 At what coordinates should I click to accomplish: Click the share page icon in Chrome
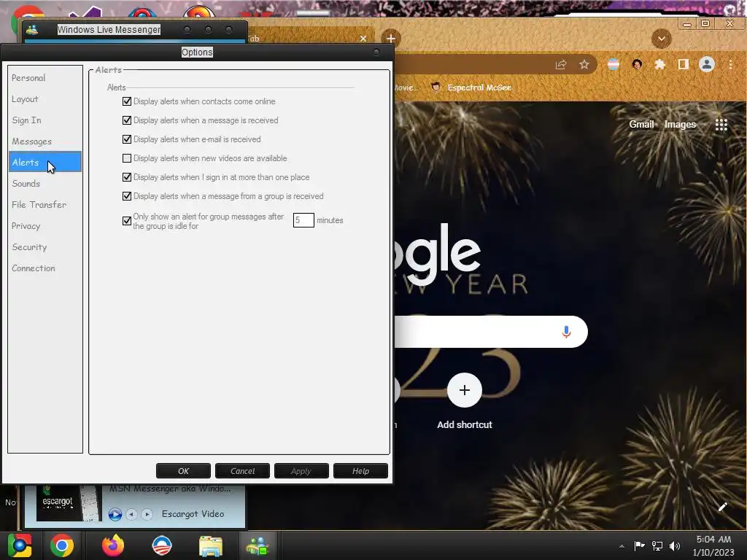(561, 65)
